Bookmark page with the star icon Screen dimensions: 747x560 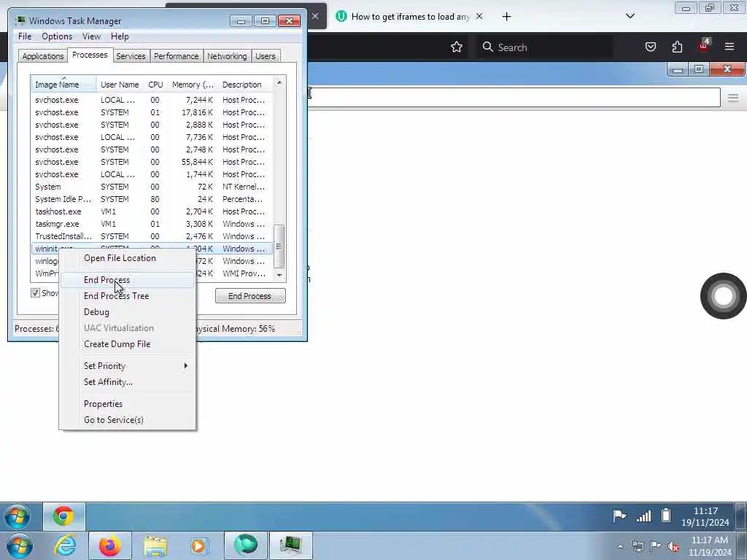pyautogui.click(x=457, y=47)
